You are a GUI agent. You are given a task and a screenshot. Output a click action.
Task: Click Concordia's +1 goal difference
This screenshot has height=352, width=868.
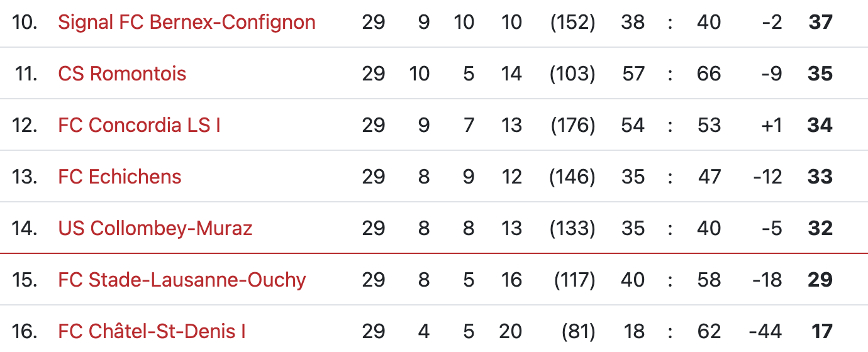(x=771, y=126)
